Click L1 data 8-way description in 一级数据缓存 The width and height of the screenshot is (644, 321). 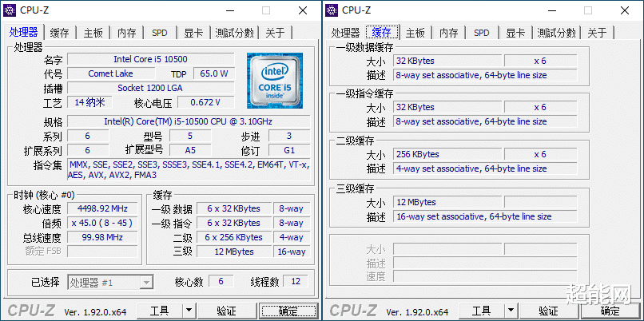click(x=485, y=75)
